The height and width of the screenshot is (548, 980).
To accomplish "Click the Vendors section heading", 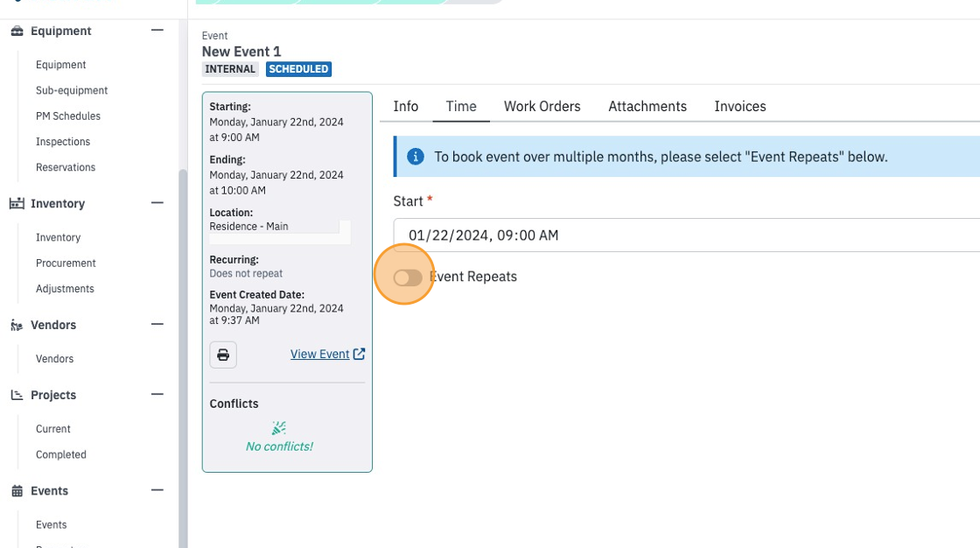I will pos(53,325).
